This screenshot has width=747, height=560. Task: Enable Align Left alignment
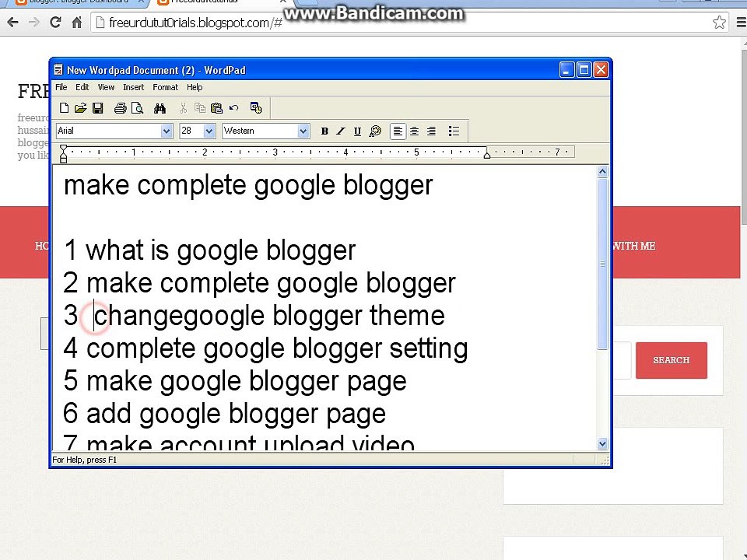[x=398, y=131]
